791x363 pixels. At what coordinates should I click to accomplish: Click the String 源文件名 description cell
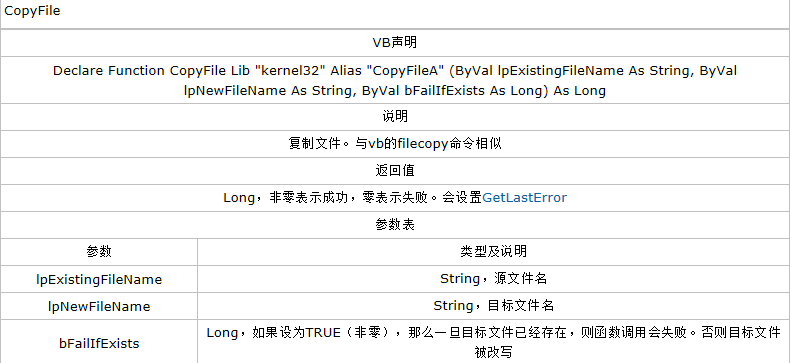pyautogui.click(x=493, y=279)
